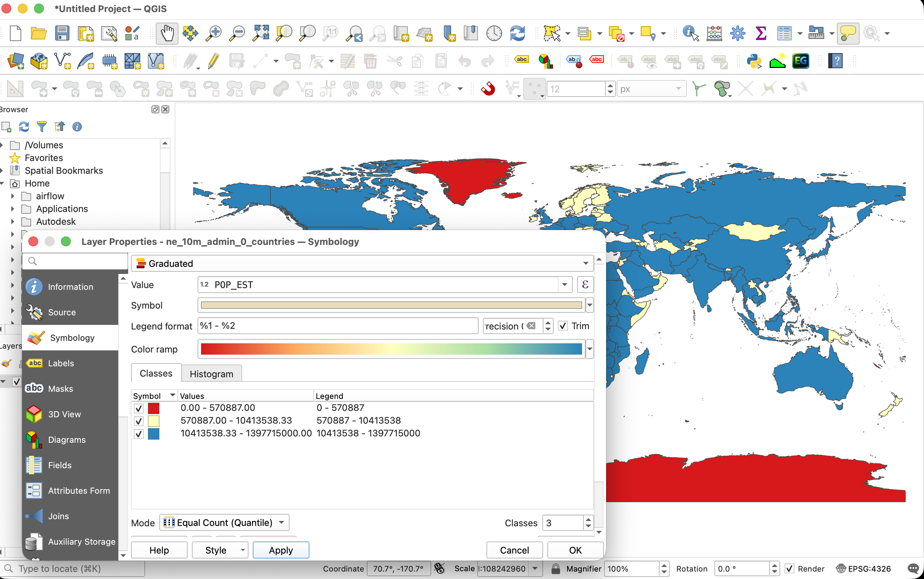Click the Type to locate search bar

click(x=73, y=569)
